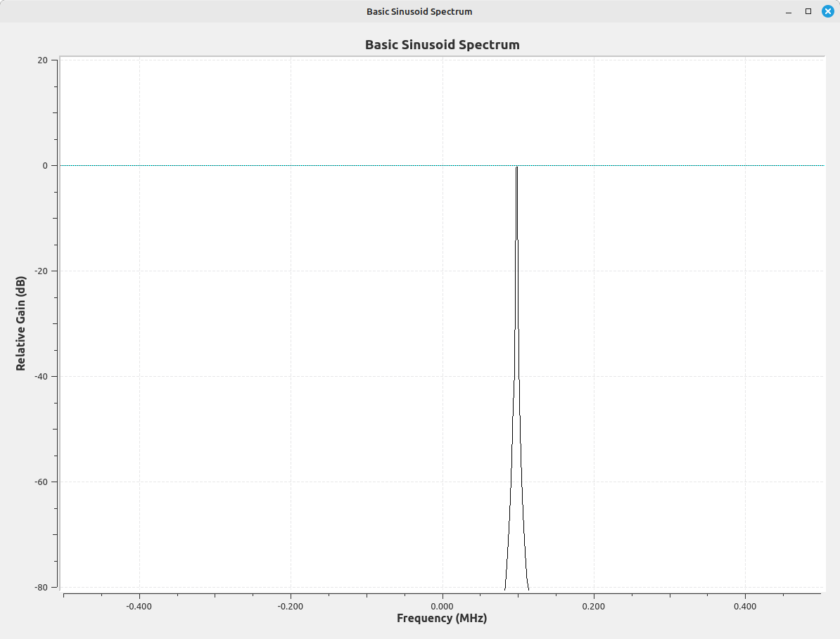The height and width of the screenshot is (639, 840).
Task: Click the 0.200 frequency tick label
Action: pos(594,606)
